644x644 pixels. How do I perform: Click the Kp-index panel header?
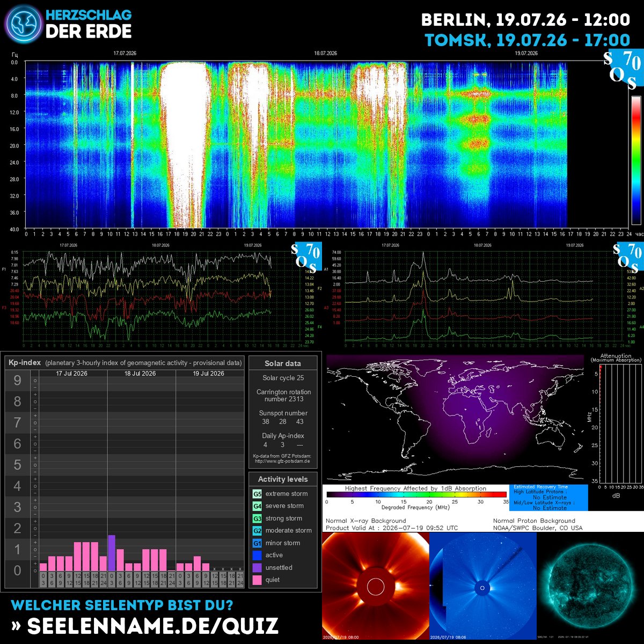[125, 363]
